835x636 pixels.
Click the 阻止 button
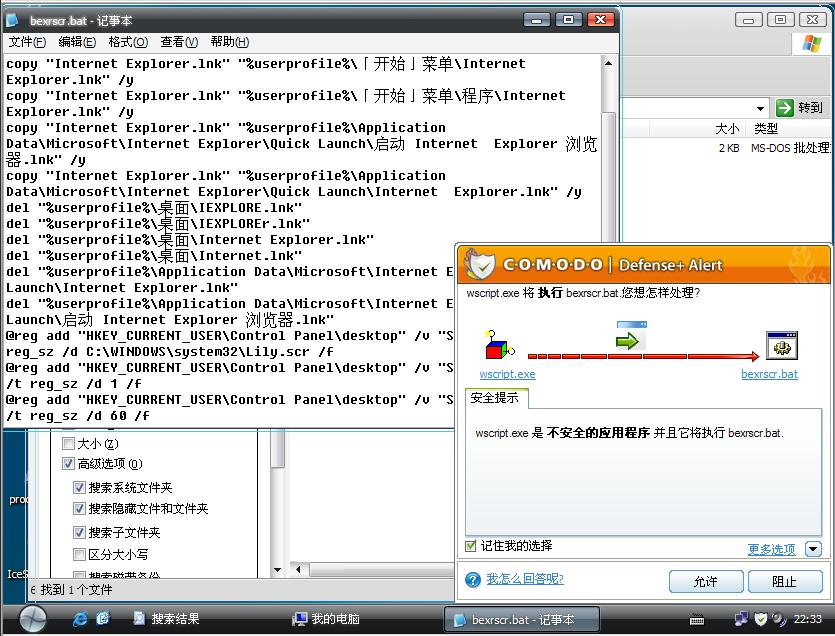pyautogui.click(x=785, y=582)
